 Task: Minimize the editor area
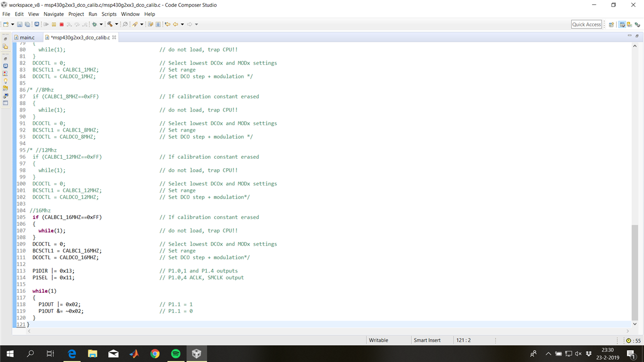(629, 36)
